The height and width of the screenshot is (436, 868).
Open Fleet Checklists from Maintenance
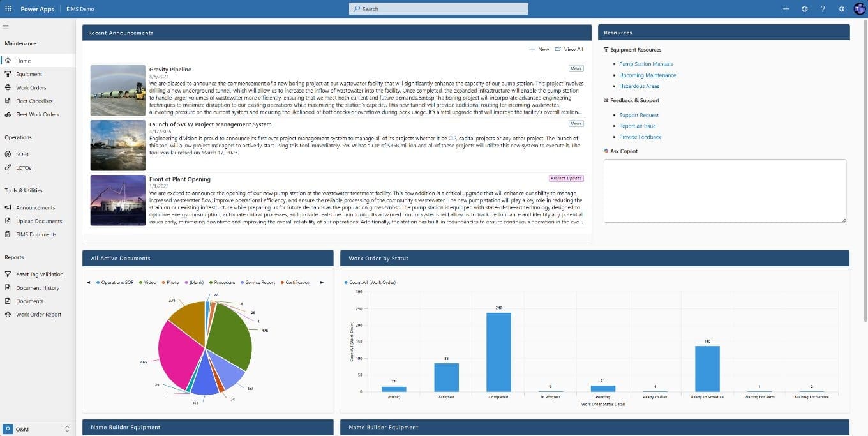[33, 101]
